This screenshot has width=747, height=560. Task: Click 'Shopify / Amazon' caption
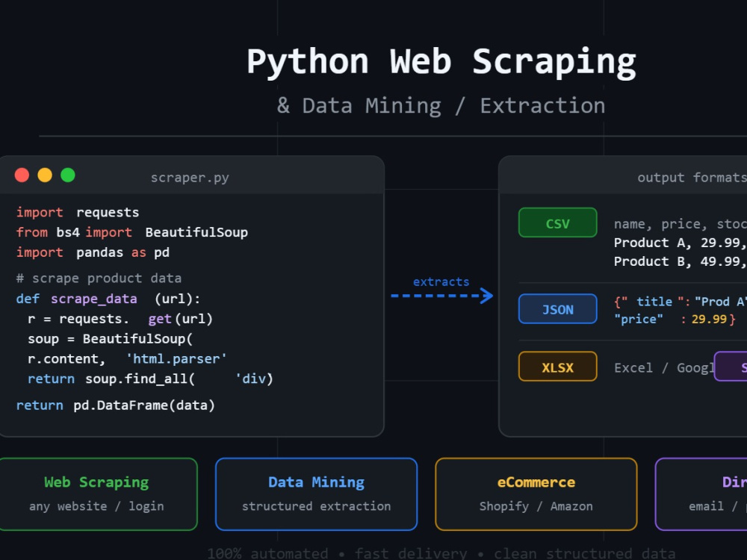pyautogui.click(x=536, y=506)
